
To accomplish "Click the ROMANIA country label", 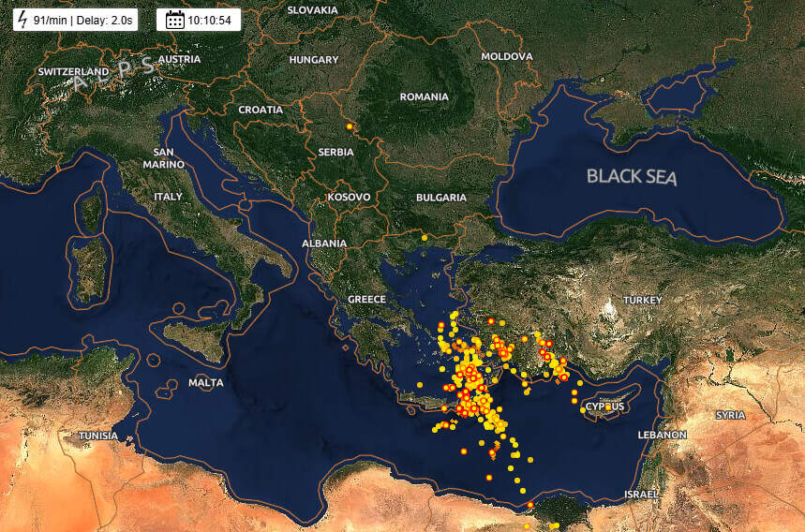I will coord(424,96).
